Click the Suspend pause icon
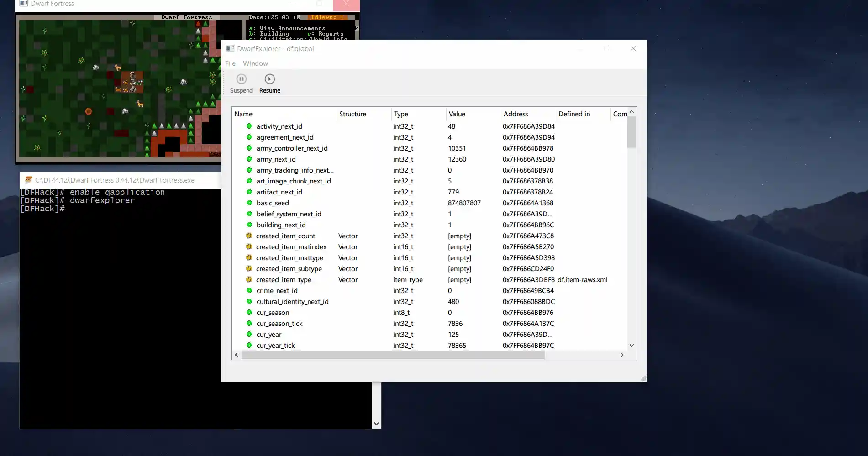The width and height of the screenshot is (868, 456). pyautogui.click(x=241, y=79)
